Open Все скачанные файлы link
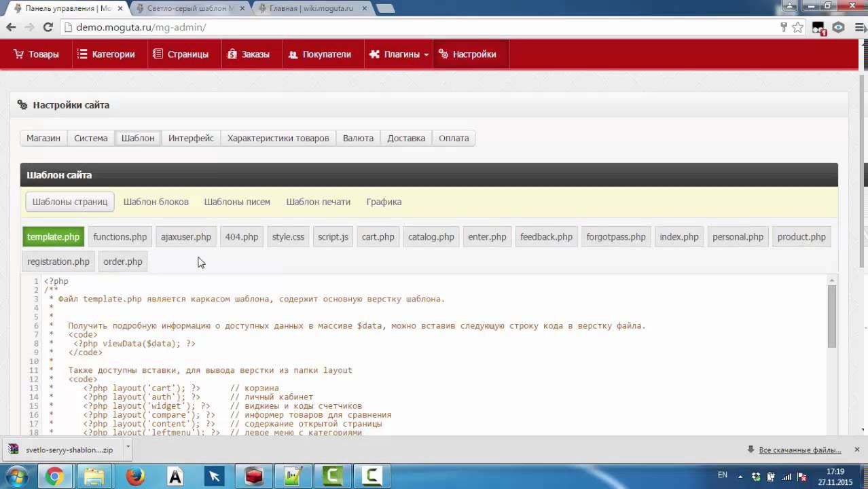 tap(799, 450)
